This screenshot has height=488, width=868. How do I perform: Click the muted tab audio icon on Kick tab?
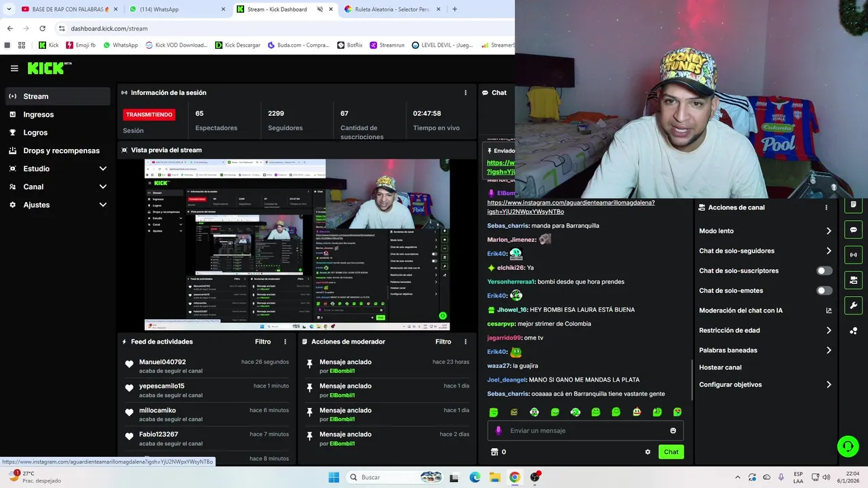point(320,9)
